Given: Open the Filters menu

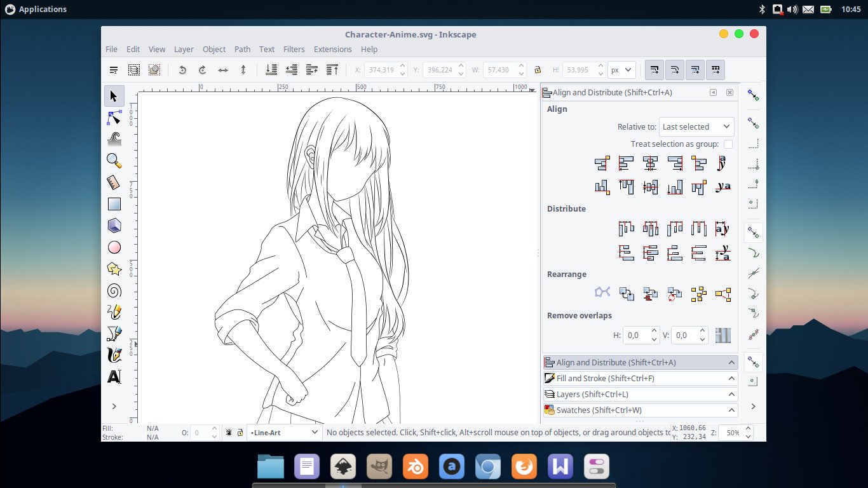Looking at the screenshot, I should tap(294, 49).
